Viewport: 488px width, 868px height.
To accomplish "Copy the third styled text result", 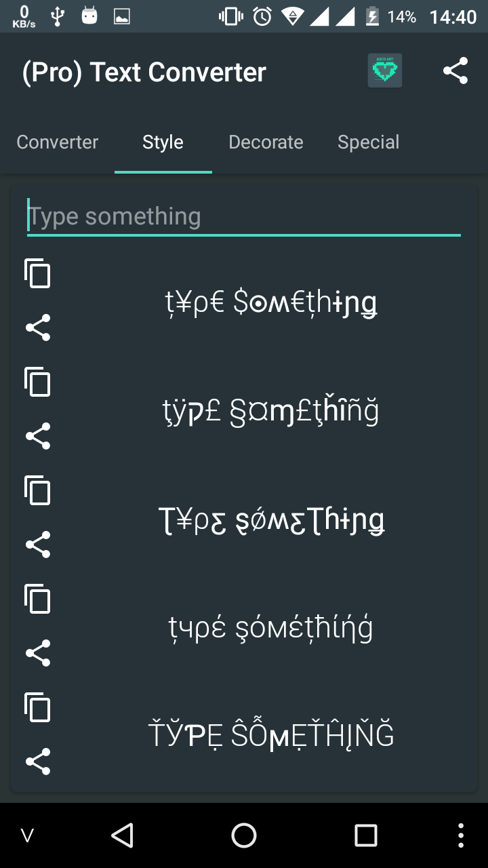I will [x=38, y=490].
